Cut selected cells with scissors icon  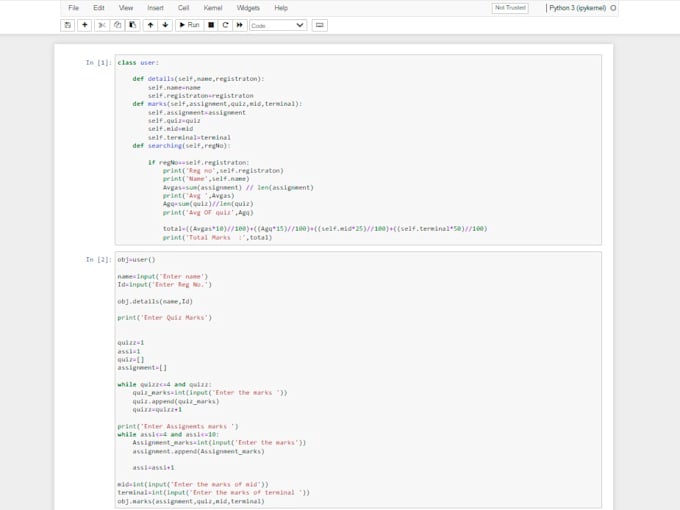click(102, 25)
